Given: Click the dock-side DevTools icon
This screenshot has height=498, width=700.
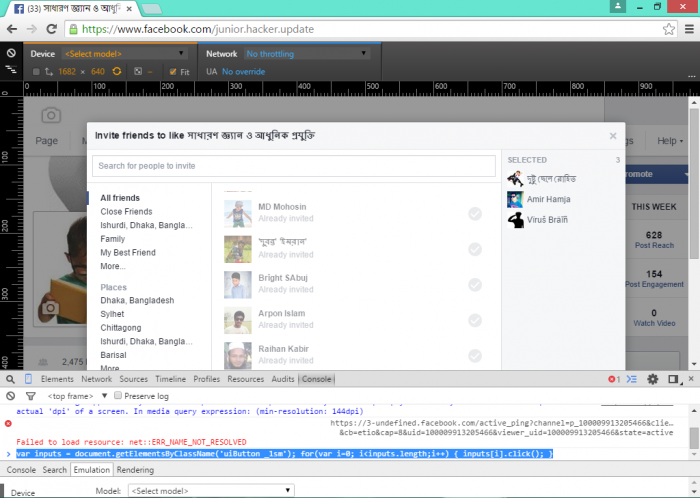Looking at the screenshot, I should [673, 379].
